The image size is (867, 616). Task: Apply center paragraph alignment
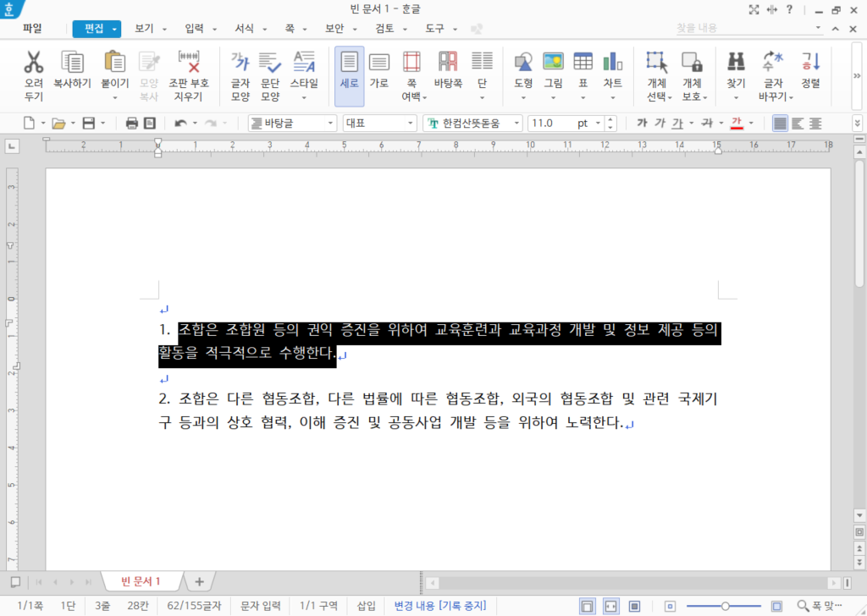(x=815, y=124)
